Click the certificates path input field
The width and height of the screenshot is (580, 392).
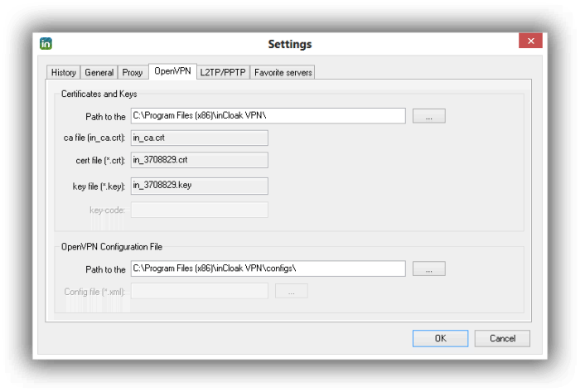pos(268,116)
